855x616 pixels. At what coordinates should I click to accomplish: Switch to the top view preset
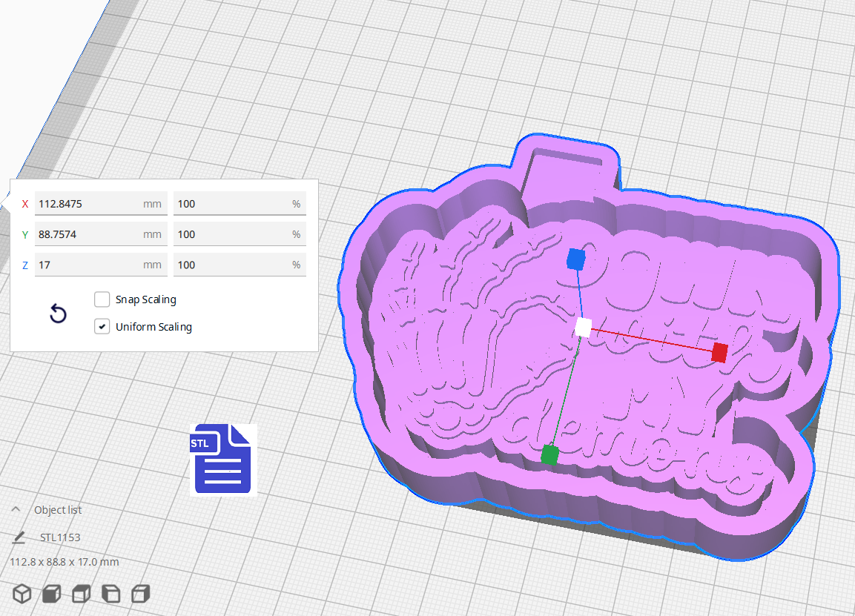click(x=81, y=593)
